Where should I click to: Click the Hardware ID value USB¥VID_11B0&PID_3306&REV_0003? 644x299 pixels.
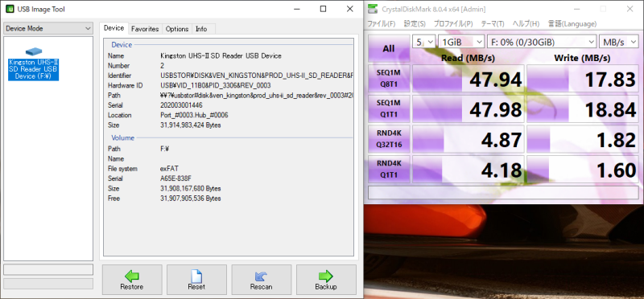(x=216, y=86)
